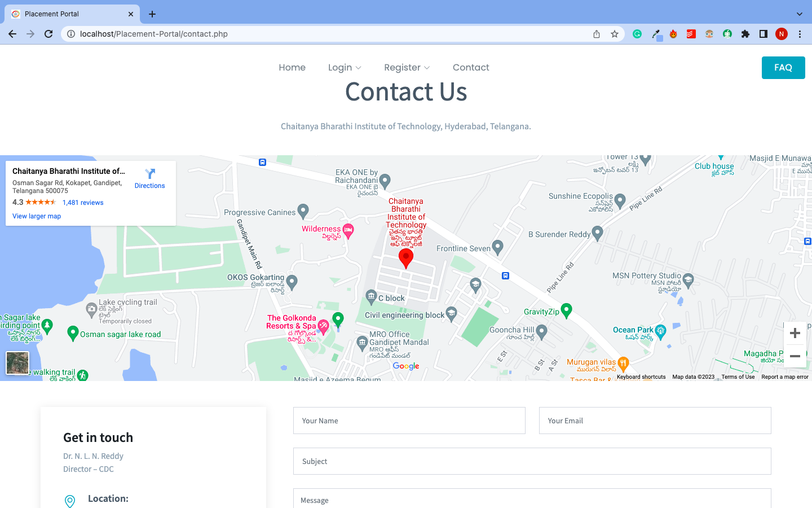Click the MRO Office Gandipet Mandal marker
812x508 pixels.
(362, 343)
